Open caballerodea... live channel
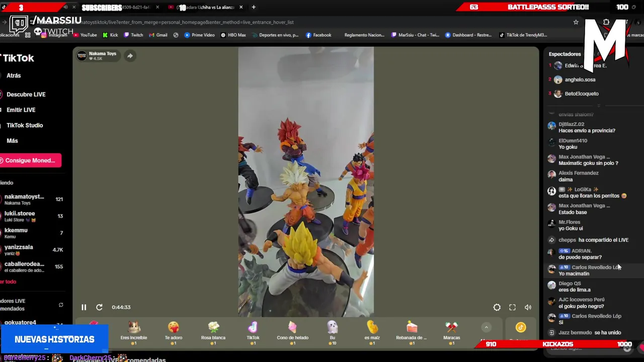The image size is (644, 362). point(32,266)
